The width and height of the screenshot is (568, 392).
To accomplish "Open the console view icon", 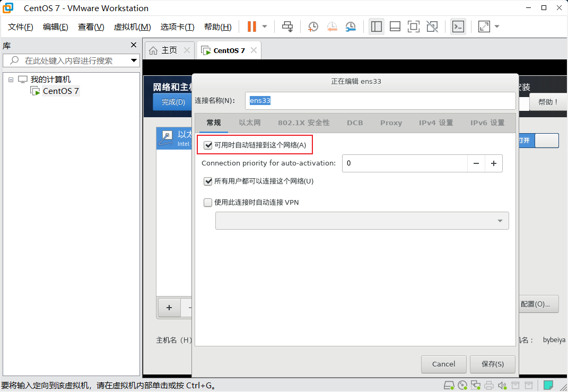I will pyautogui.click(x=458, y=27).
